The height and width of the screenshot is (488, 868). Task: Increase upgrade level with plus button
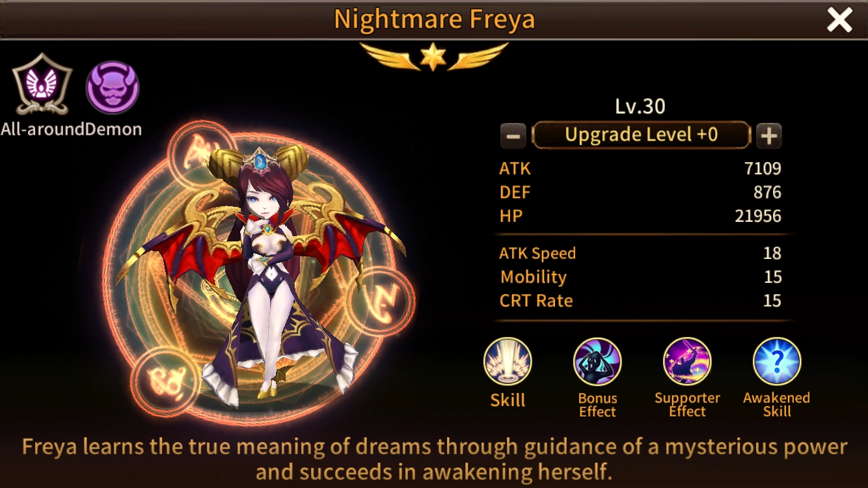pyautogui.click(x=769, y=135)
